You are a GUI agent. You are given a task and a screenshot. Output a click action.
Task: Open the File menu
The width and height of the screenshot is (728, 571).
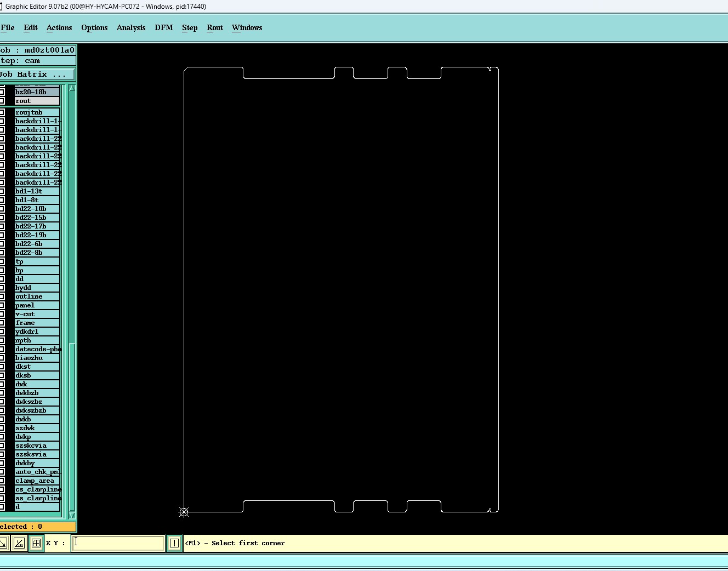[8, 27]
